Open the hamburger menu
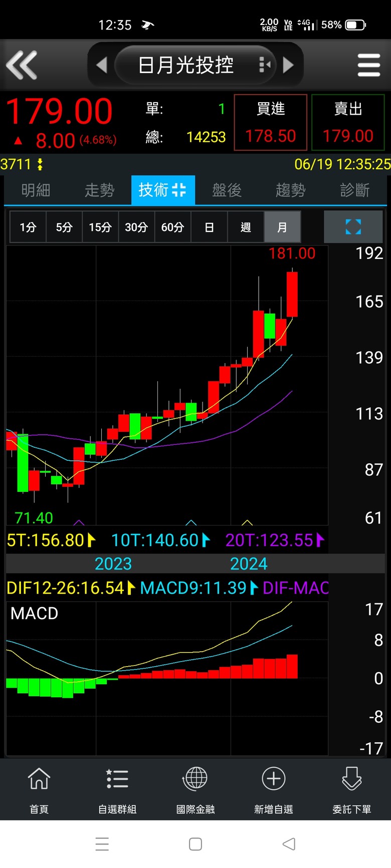The height and width of the screenshot is (868, 391). tap(369, 65)
